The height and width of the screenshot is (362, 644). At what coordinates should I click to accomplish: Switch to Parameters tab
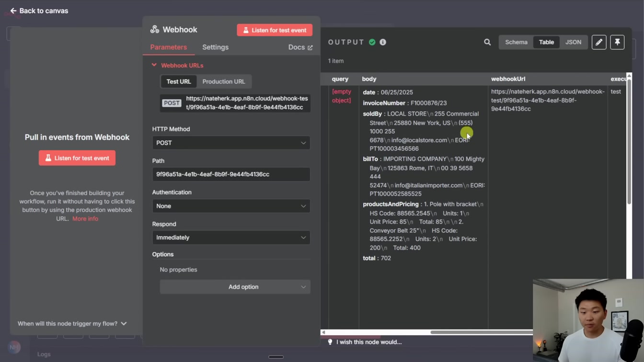(168, 47)
